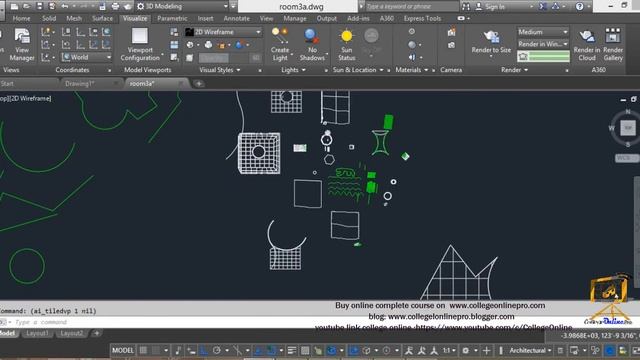Open the View Manager
Screen dimensions: 640x360
(22, 44)
